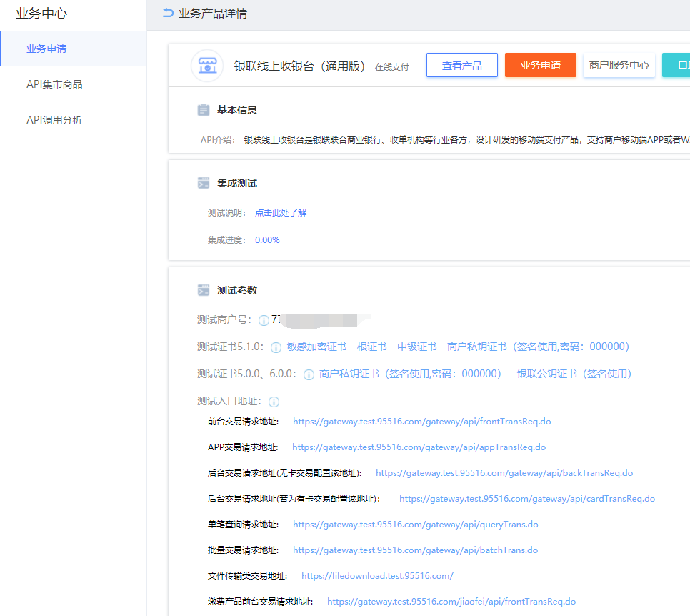The width and height of the screenshot is (690, 616).
Task: Click the 集成测试 section icon
Action: point(204,183)
